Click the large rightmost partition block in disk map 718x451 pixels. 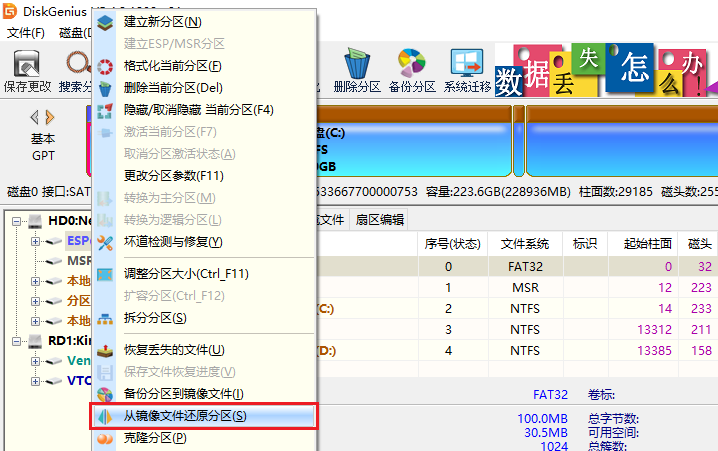click(x=622, y=141)
